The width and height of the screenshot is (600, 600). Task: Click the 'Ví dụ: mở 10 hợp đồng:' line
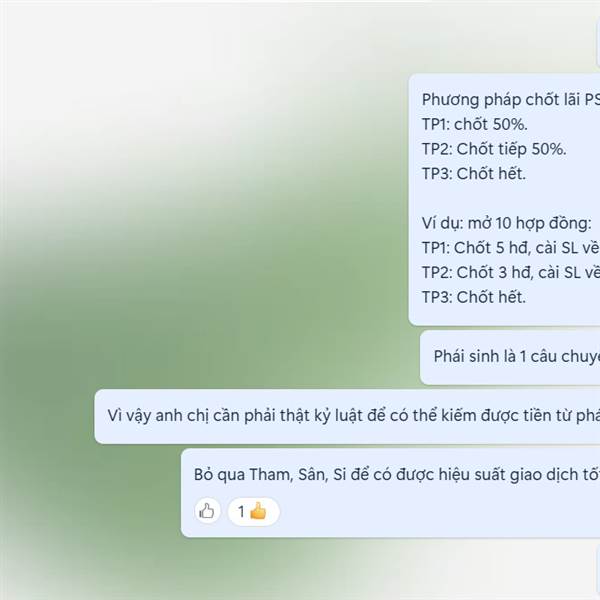[507, 223]
